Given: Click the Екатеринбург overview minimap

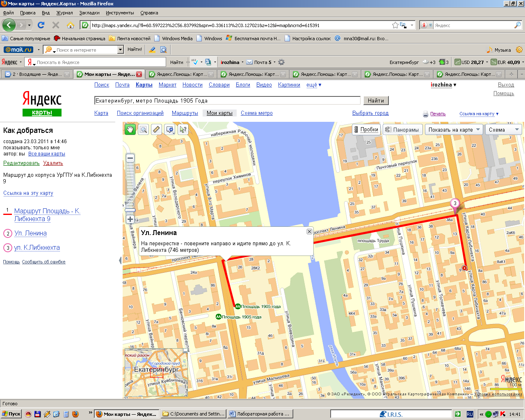Looking at the screenshot, I should click(x=156, y=372).
